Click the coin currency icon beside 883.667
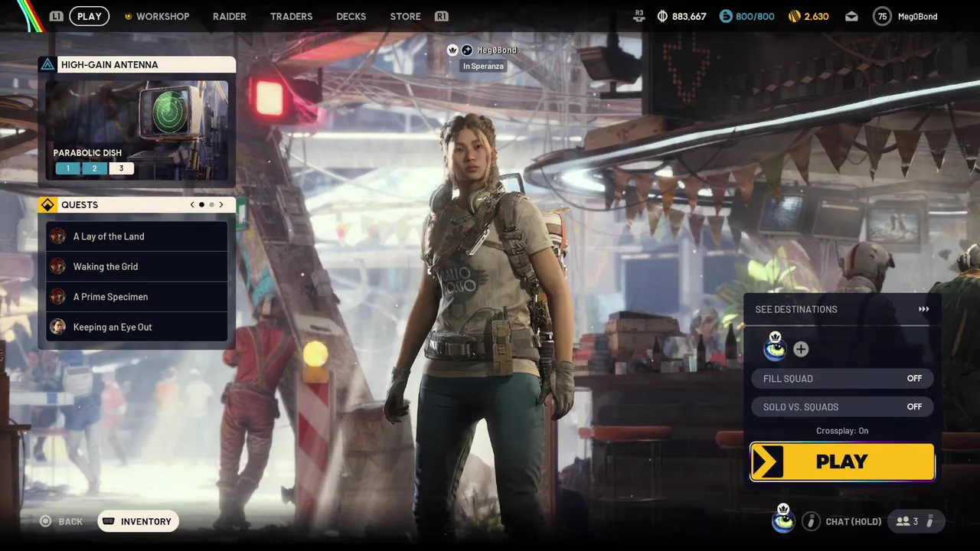 click(662, 16)
